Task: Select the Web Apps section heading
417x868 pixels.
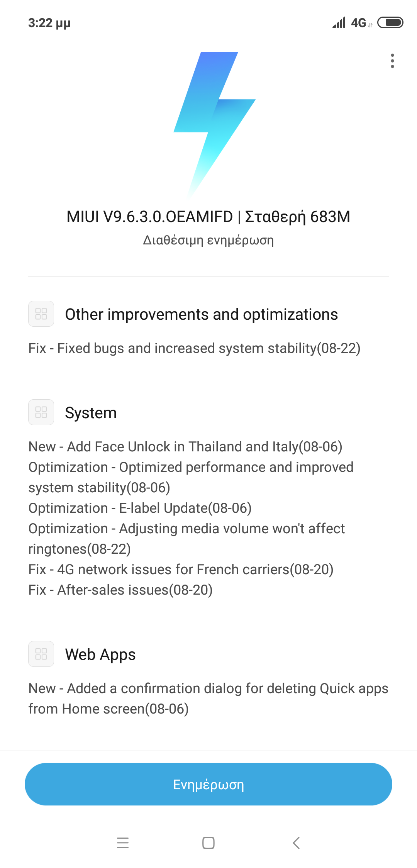Action: pos(100,654)
